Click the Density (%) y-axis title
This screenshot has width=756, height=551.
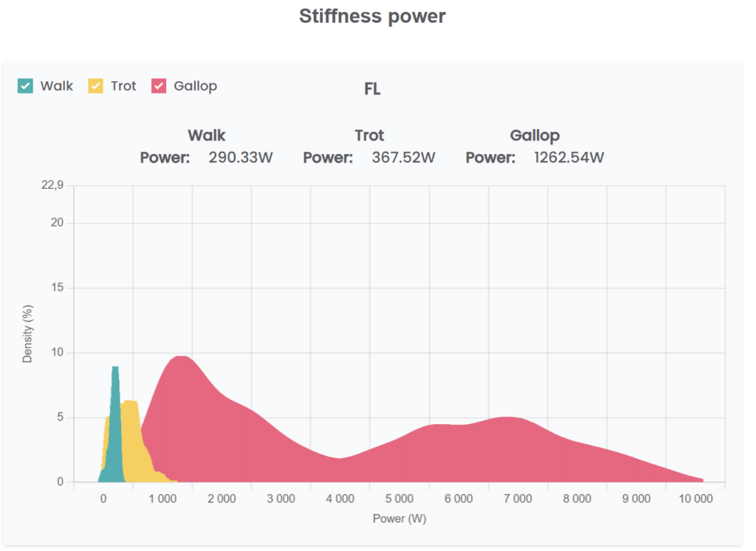pos(28,334)
